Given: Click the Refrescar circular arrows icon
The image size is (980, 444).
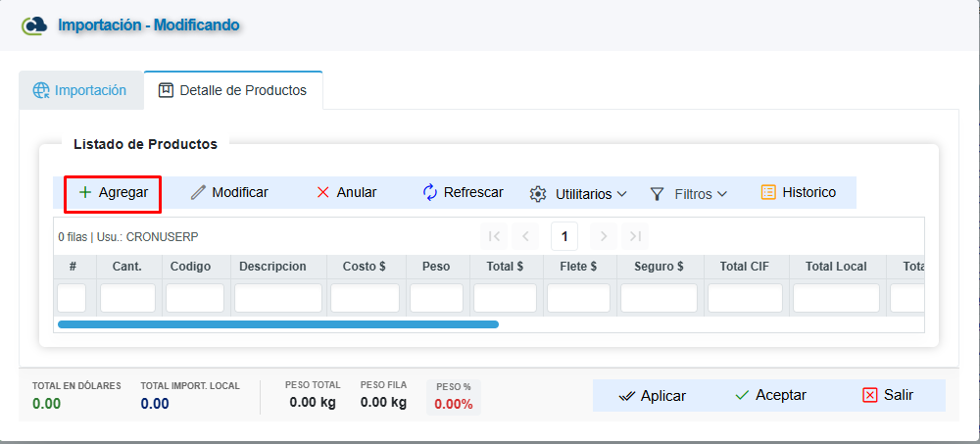Looking at the screenshot, I should (430, 193).
